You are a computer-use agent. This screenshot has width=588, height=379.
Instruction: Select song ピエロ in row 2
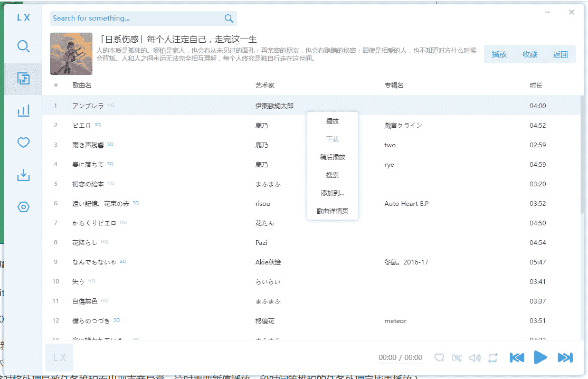pos(81,125)
